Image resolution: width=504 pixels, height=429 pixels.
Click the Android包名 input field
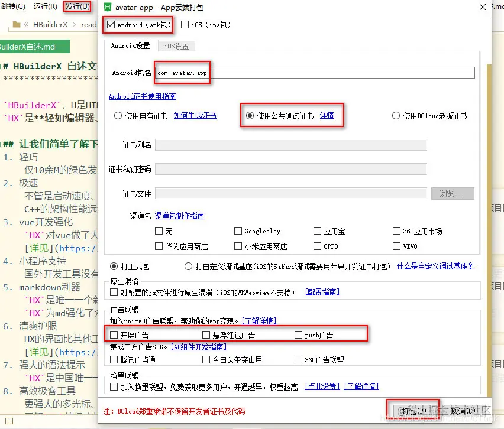click(266, 72)
